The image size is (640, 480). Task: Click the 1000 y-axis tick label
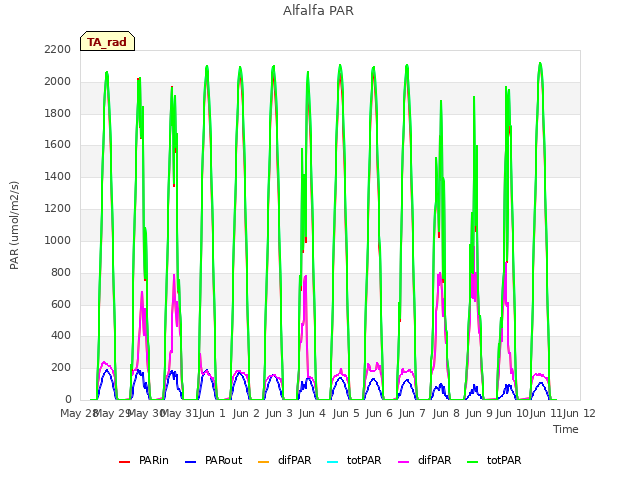pyautogui.click(x=58, y=240)
